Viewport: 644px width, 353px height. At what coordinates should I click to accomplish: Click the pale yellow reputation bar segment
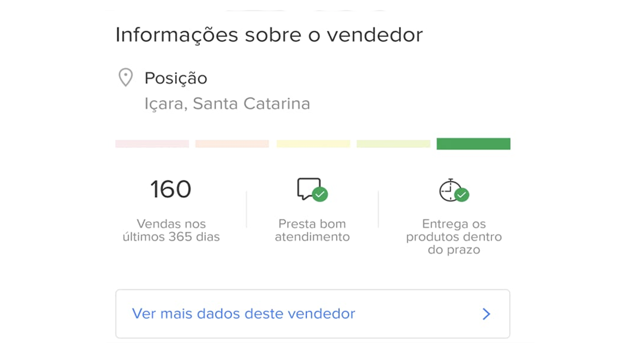pos(313,144)
